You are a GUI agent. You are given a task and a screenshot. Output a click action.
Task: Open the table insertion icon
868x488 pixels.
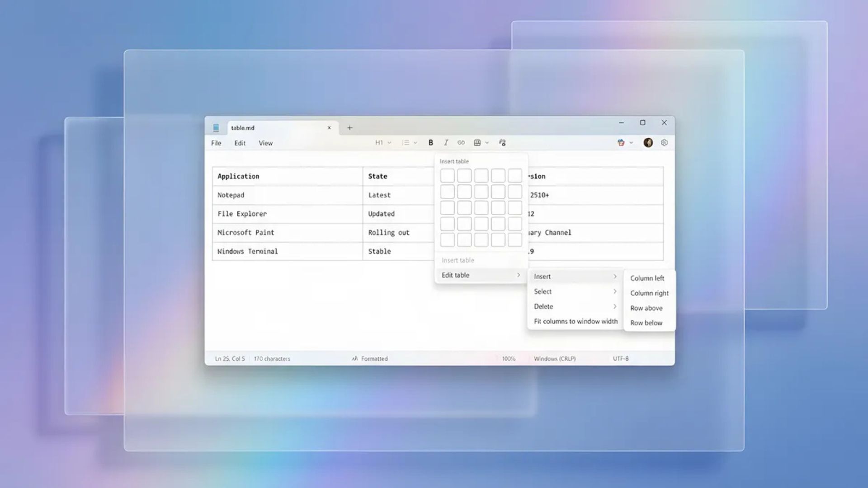tap(476, 143)
